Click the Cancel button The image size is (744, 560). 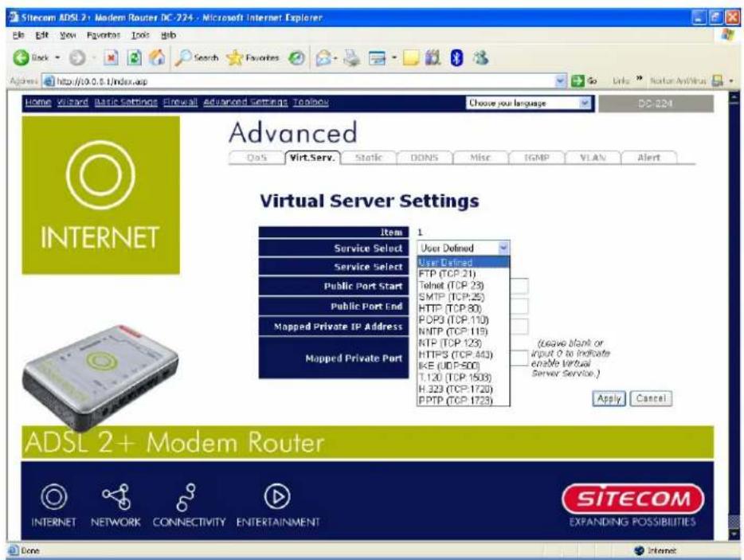(651, 398)
